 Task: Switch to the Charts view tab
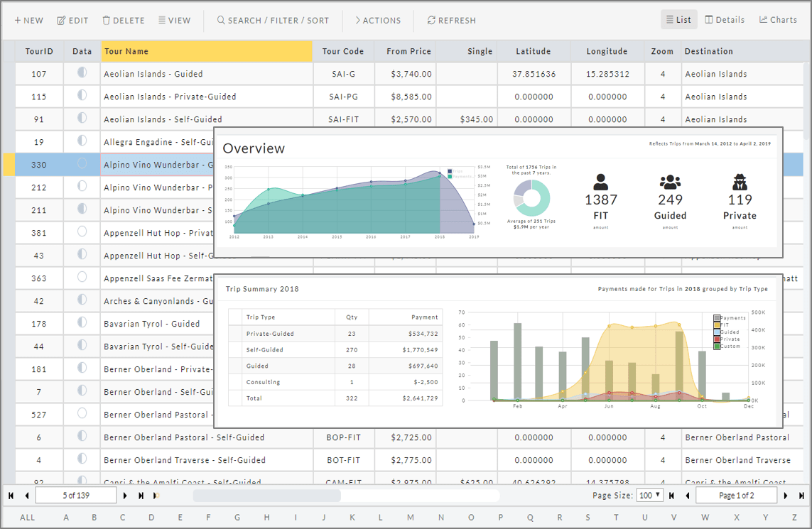pyautogui.click(x=778, y=20)
